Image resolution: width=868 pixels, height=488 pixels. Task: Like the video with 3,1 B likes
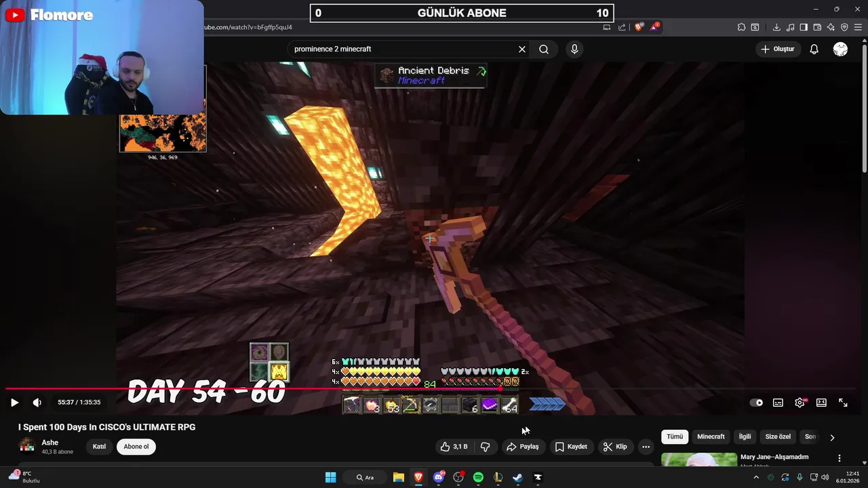[453, 447]
